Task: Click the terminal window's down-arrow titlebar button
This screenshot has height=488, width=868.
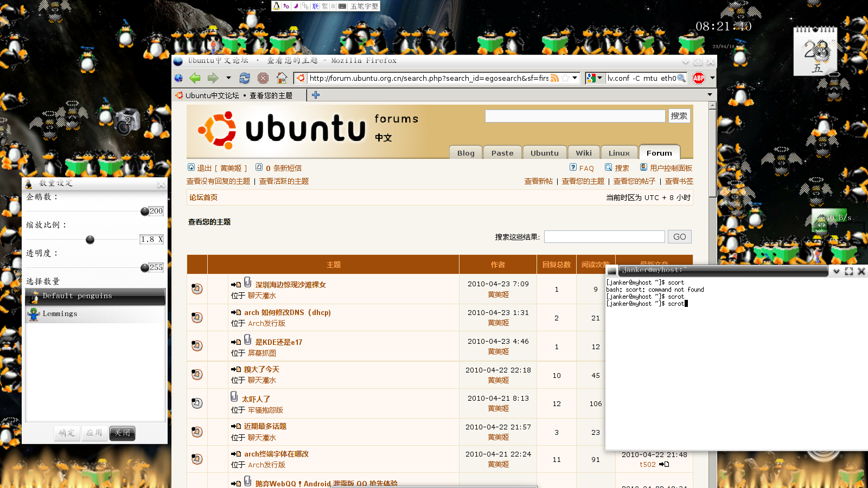Action: coord(837,271)
